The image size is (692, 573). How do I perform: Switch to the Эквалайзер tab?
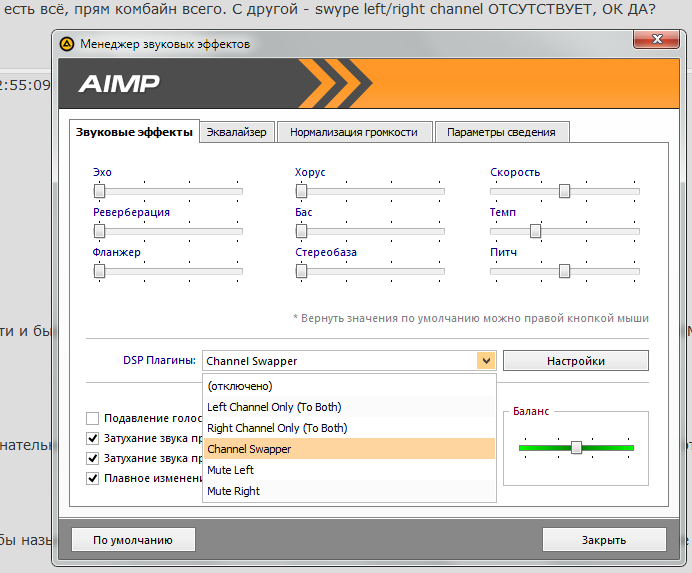(237, 132)
